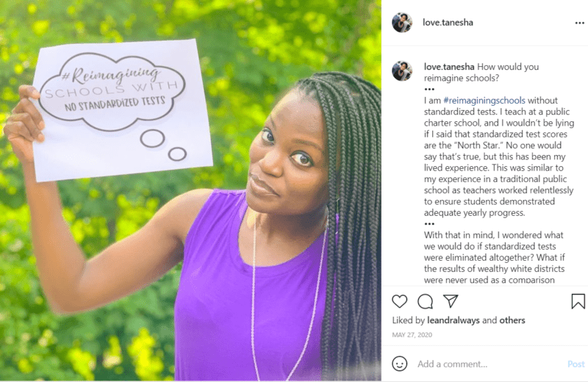
Task: Open comments via the speech bubble icon
Action: pos(426,301)
